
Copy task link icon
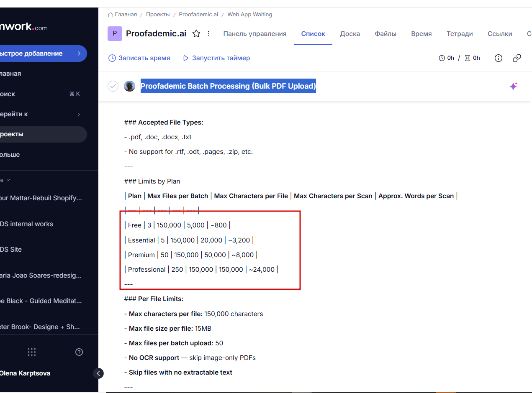point(517,58)
